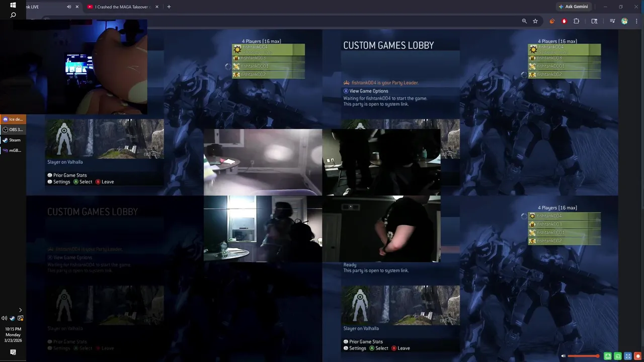Image resolution: width=644 pixels, height=362 pixels.
Task: Click the Ask Gemini button
Action: pyautogui.click(x=573, y=7)
